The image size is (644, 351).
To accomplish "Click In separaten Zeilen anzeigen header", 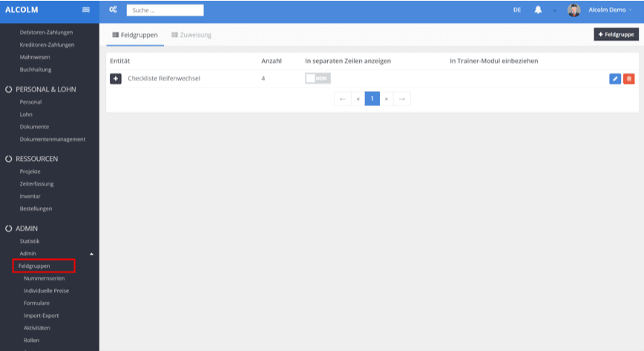I will (x=348, y=61).
